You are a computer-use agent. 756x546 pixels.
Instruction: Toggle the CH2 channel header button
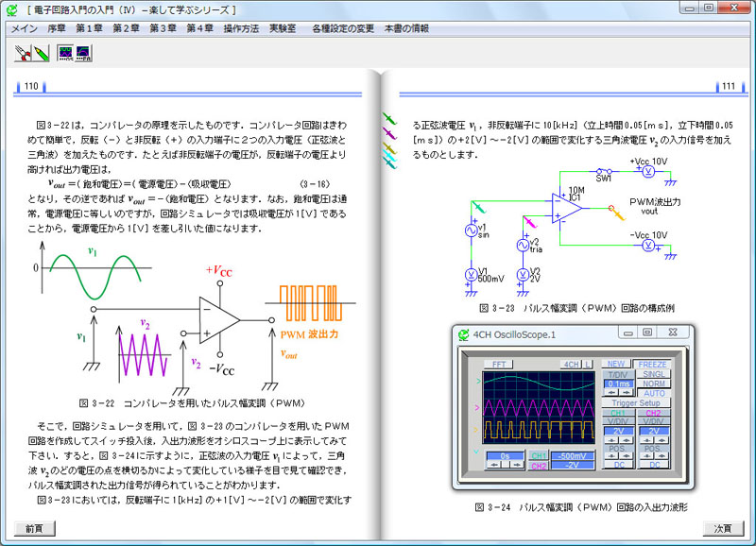point(654,413)
